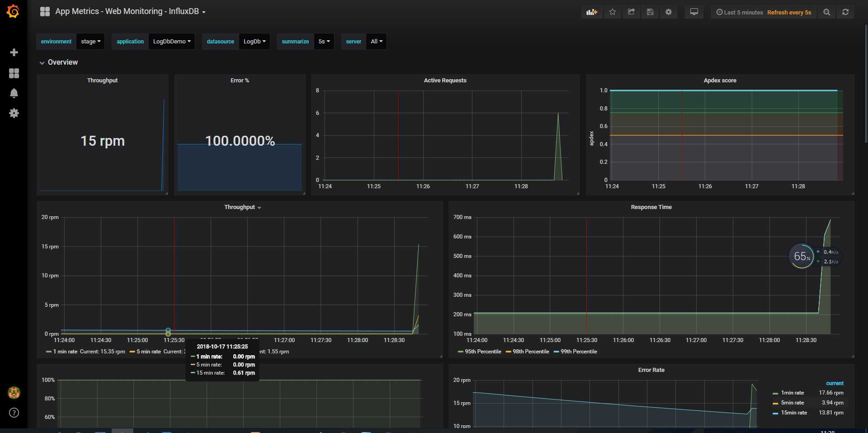Image resolution: width=868 pixels, height=433 pixels.
Task: Open the App Metrics dashboard title dropdown
Action: pyautogui.click(x=130, y=12)
